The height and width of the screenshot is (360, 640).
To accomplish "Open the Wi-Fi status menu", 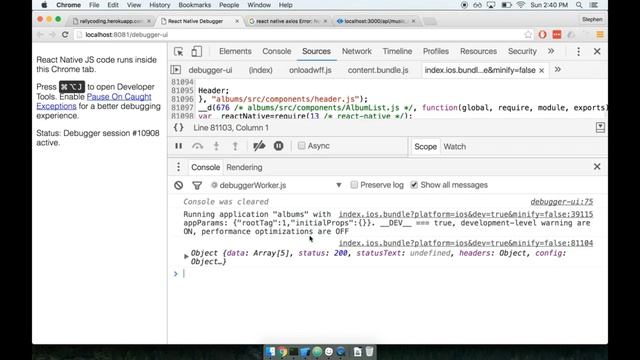I will pos(520,5).
